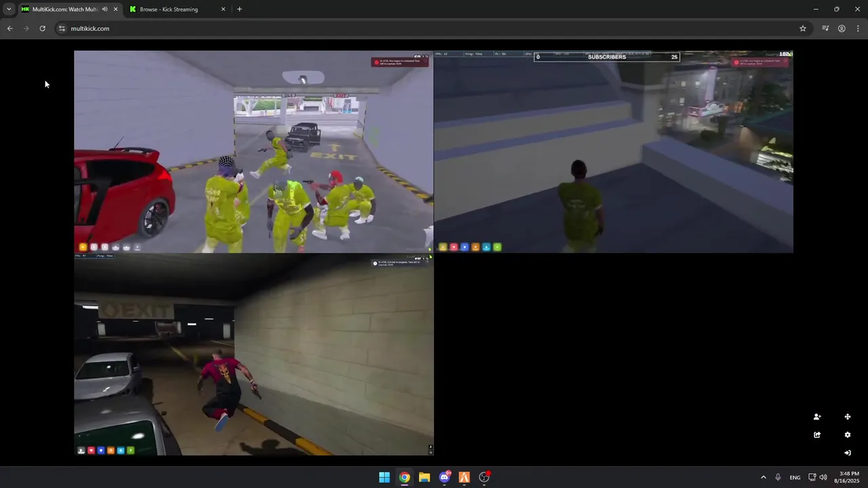
Task: Reload the multikick.com page
Action: (42, 28)
